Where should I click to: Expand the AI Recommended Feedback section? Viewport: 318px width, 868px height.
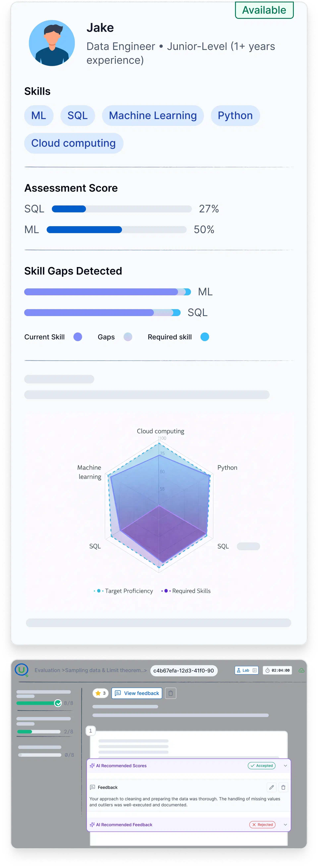point(285,824)
